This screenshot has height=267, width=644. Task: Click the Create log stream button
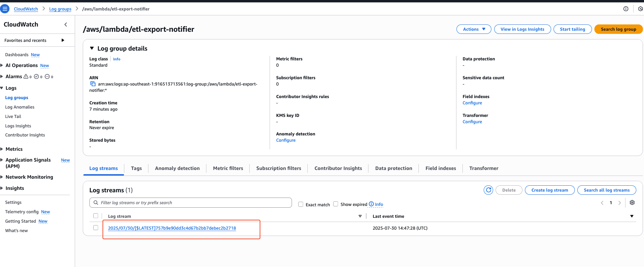point(550,190)
